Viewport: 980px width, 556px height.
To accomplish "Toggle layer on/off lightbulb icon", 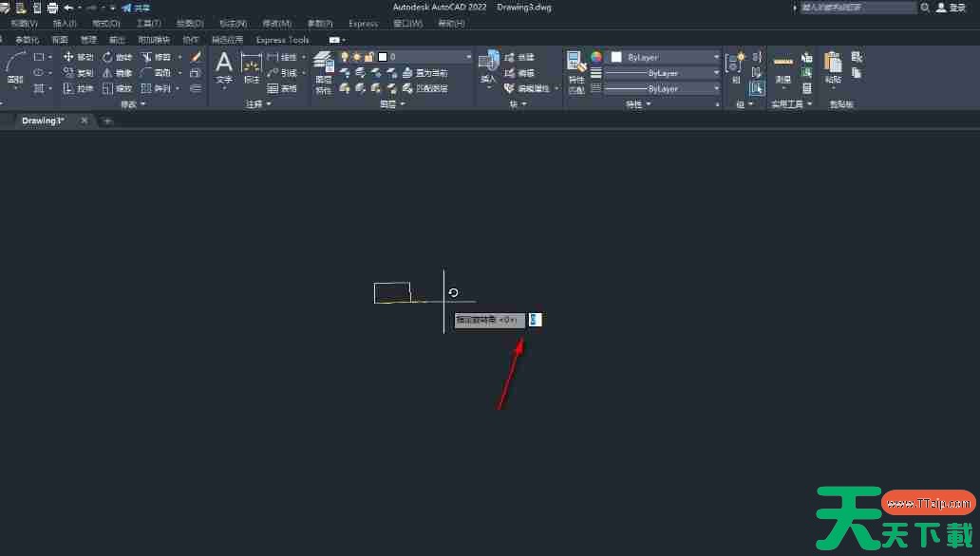I will tap(345, 57).
